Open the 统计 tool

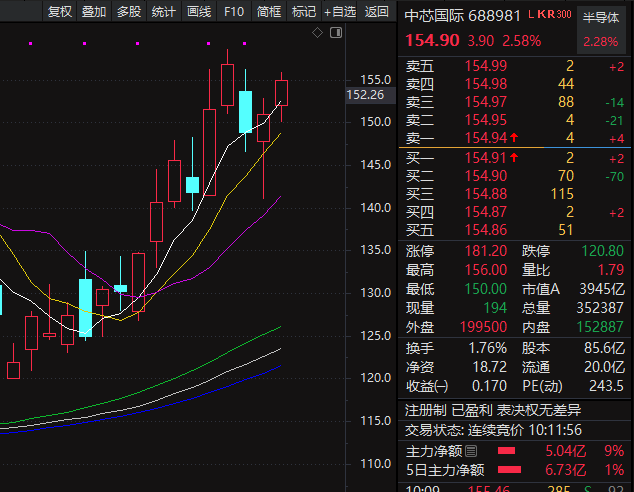click(164, 12)
